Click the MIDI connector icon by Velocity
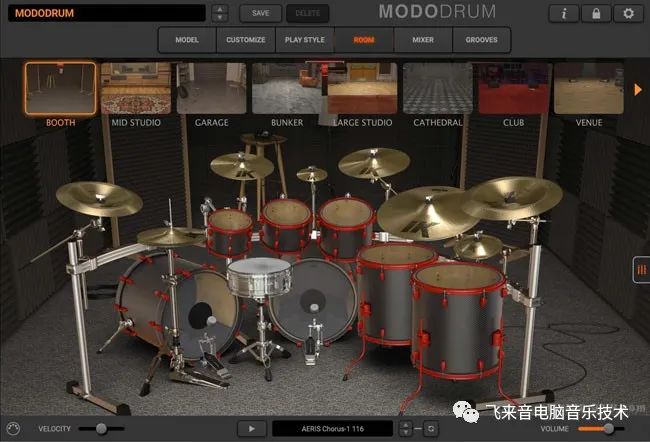This screenshot has width=650, height=442. [x=13, y=429]
